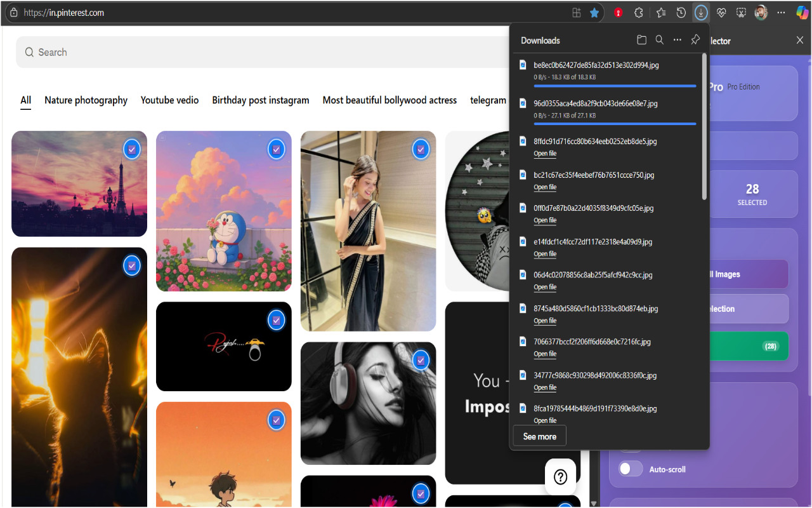
Task: Open more options in Downloads panel
Action: point(678,40)
